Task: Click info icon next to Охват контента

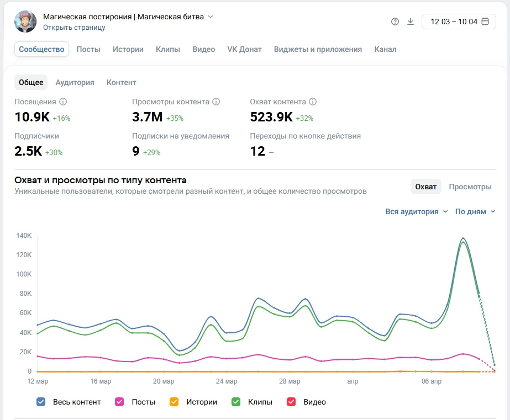Action: click(313, 102)
